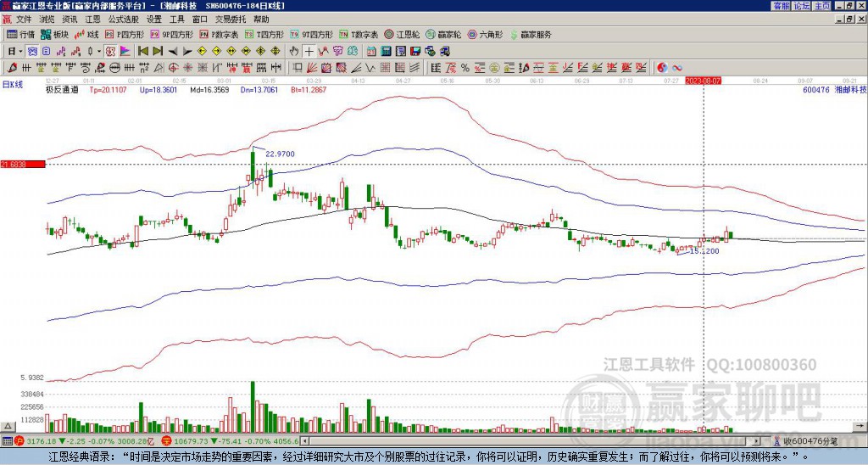
Task: Open the P四方形 tool
Action: [x=125, y=34]
